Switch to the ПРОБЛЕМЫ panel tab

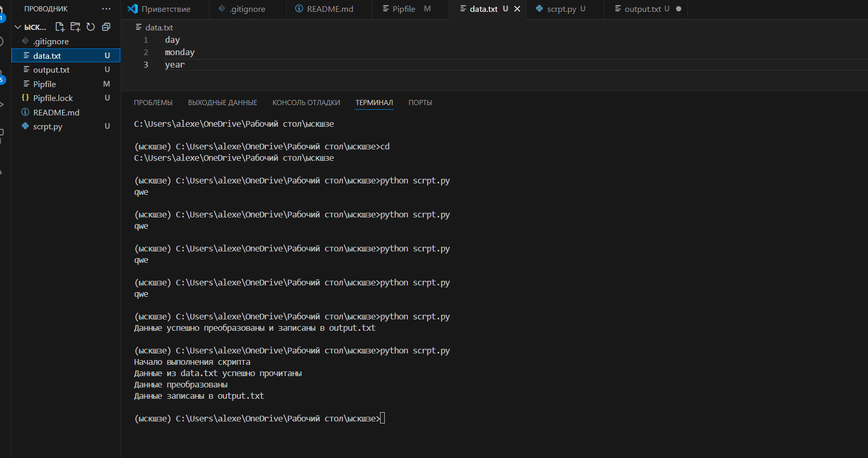pyautogui.click(x=153, y=103)
